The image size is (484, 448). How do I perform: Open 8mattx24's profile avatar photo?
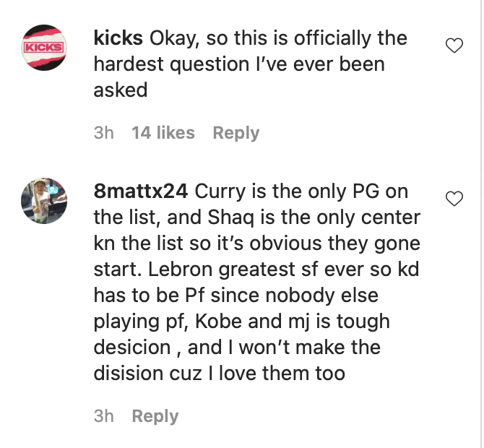pyautogui.click(x=44, y=201)
